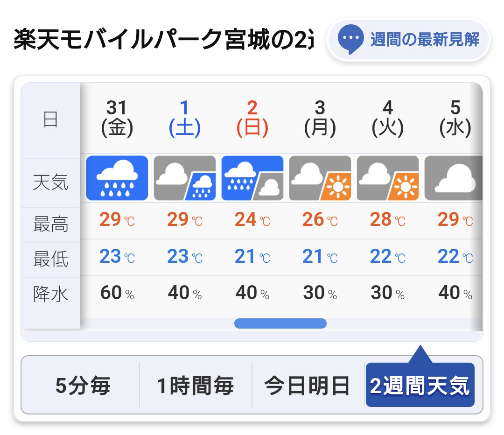Screen dimensions: 504x435
Task: Switch to the 1時間毎 tab
Action: click(196, 385)
